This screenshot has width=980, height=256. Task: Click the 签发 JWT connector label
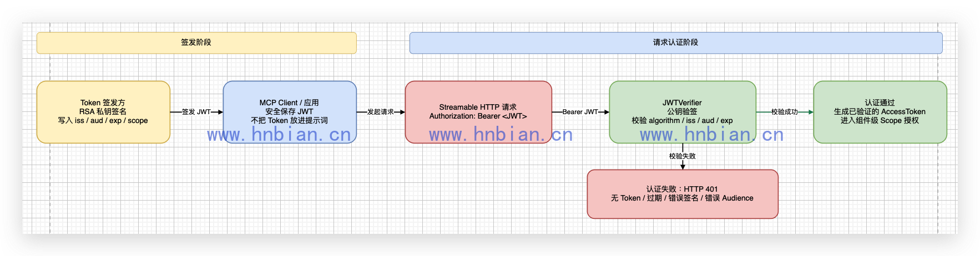click(196, 112)
